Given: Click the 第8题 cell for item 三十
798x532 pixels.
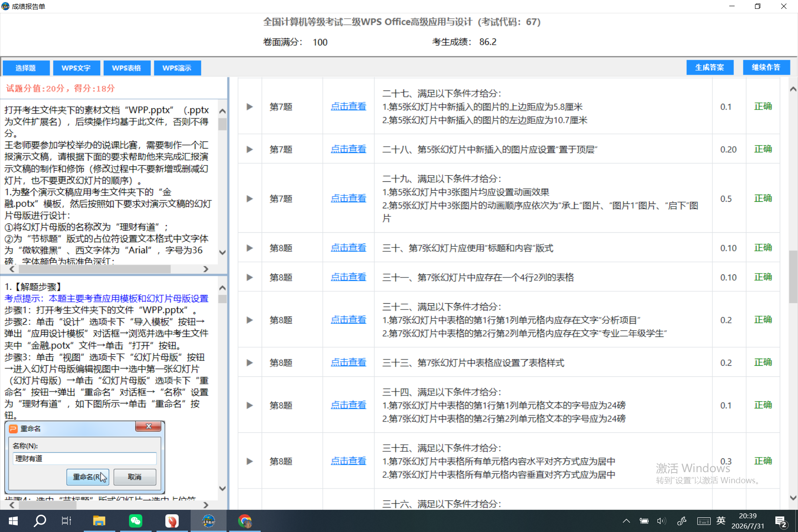Looking at the screenshot, I should click(281, 248).
